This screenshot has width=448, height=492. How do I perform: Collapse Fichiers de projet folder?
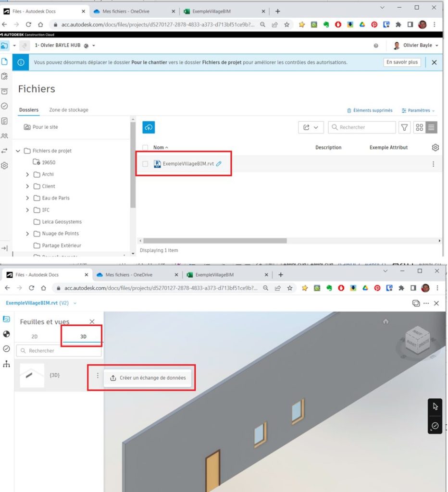[x=18, y=151]
